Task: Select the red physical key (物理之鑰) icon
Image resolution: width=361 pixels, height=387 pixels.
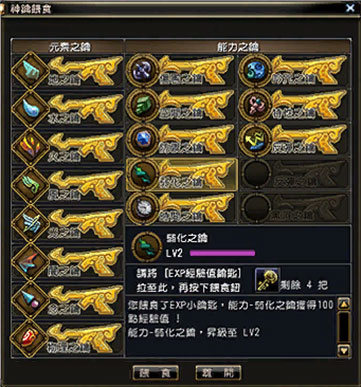Action: point(30,338)
